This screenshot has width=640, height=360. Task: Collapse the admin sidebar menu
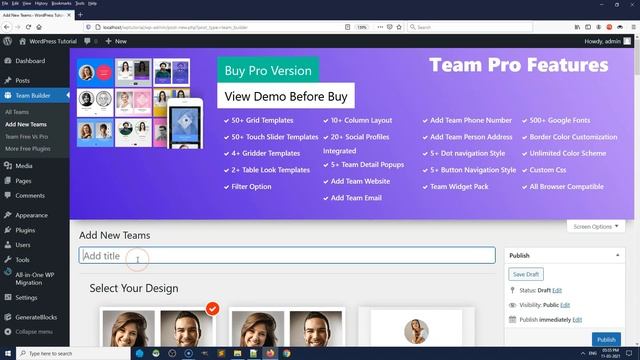(29, 332)
